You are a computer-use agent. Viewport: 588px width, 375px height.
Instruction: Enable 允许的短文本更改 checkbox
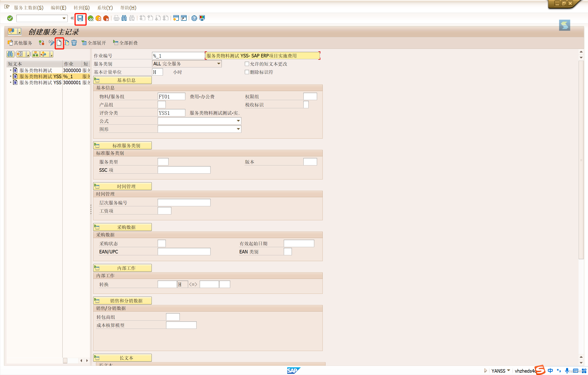click(247, 64)
